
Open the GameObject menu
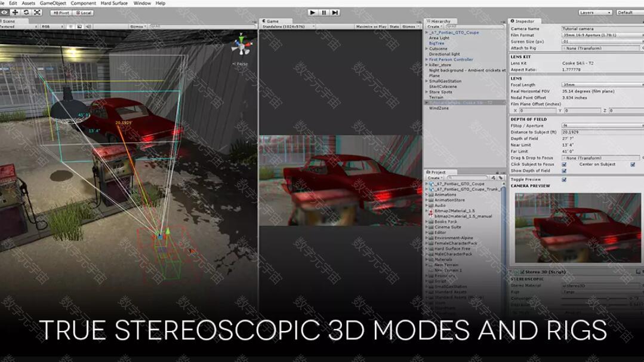[53, 3]
